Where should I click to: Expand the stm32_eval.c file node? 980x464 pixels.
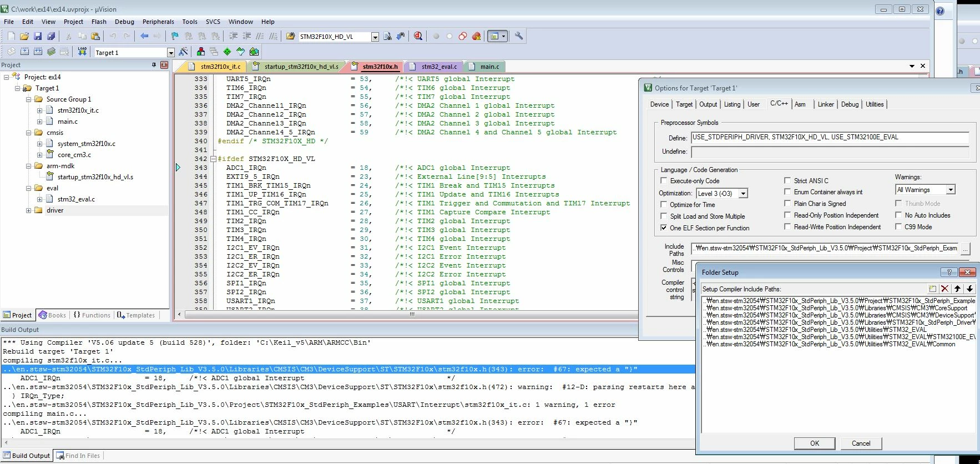pos(40,199)
